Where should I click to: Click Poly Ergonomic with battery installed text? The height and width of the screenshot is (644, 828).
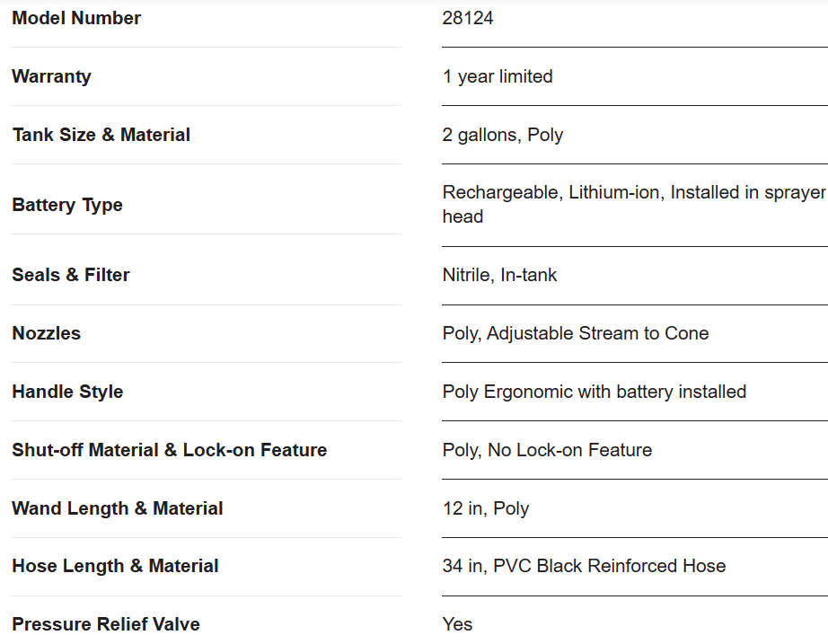(x=595, y=392)
